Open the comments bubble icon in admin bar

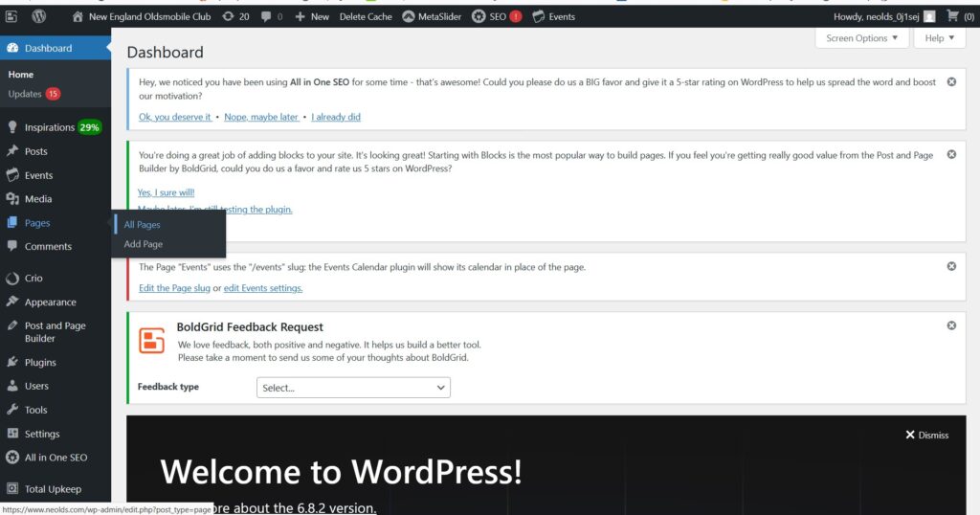pyautogui.click(x=267, y=16)
